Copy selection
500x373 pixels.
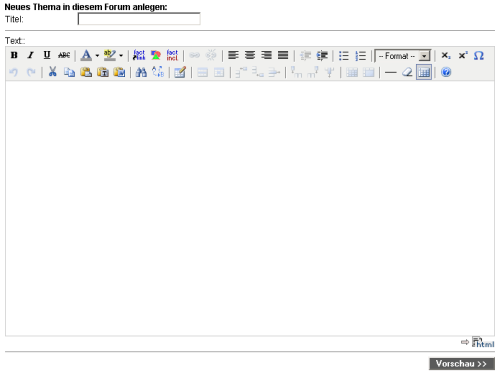pyautogui.click(x=69, y=72)
